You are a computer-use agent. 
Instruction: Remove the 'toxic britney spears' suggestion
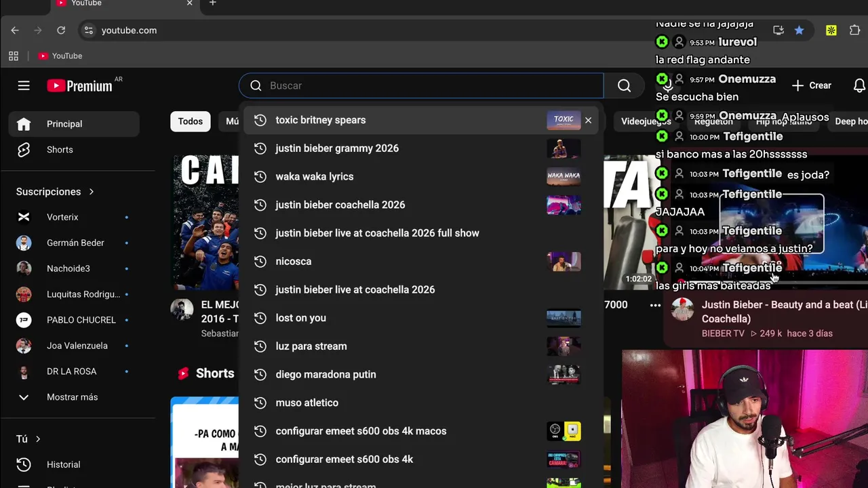588,120
